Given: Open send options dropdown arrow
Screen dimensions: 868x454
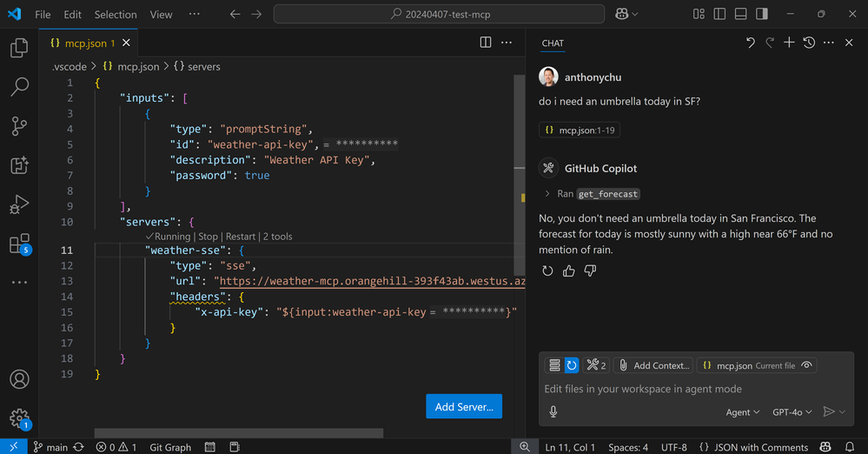Looking at the screenshot, I should click(x=842, y=412).
